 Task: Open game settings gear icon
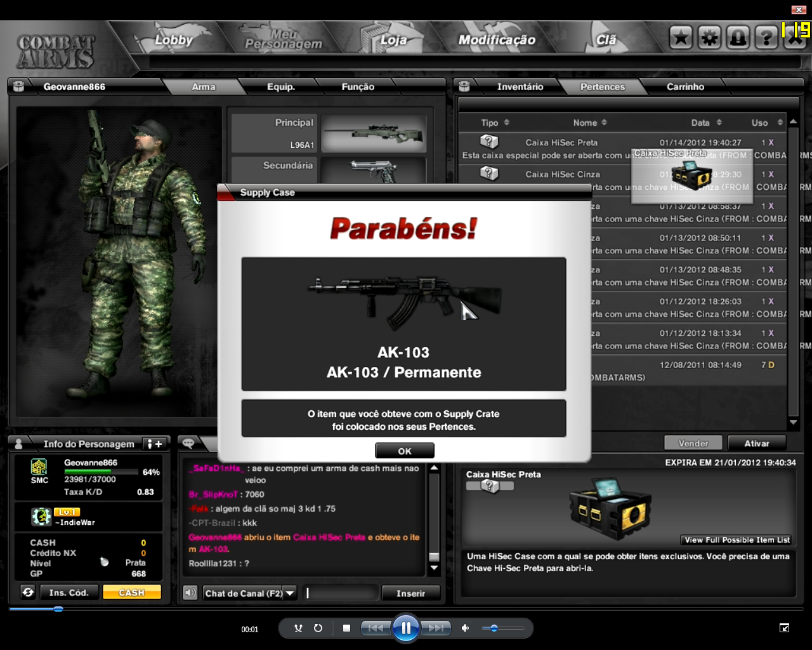click(710, 38)
